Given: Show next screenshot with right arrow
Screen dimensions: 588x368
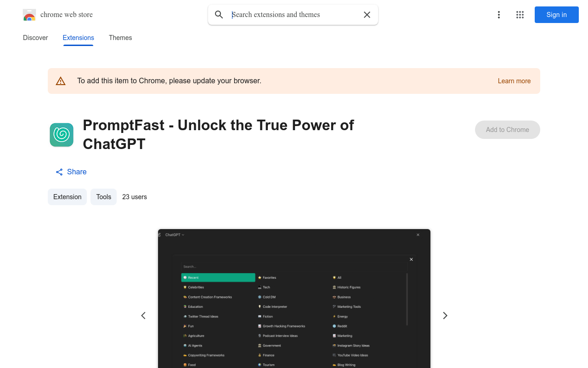Looking at the screenshot, I should (445, 316).
